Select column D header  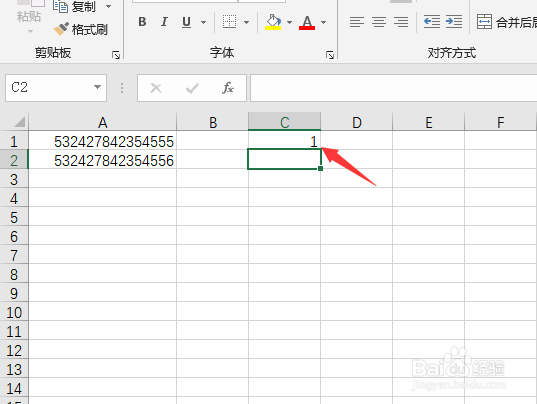(357, 122)
